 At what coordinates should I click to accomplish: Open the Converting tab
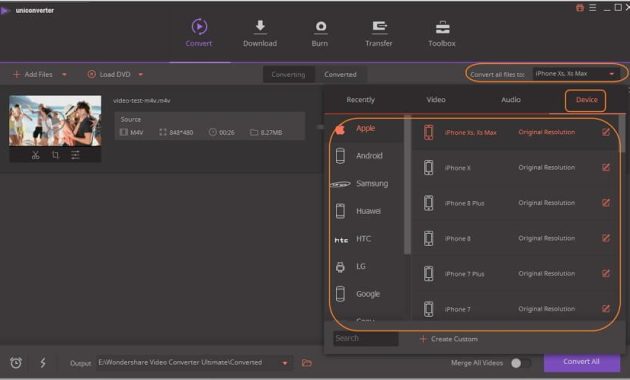(288, 75)
